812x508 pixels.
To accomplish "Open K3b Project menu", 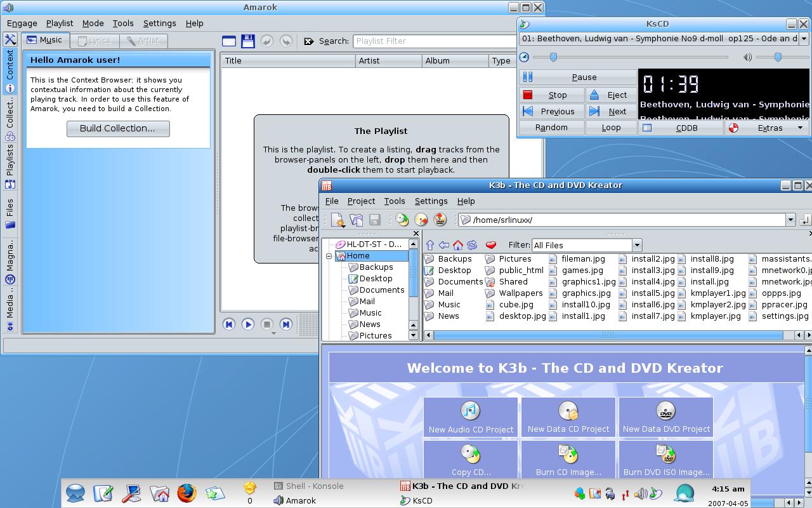I will pyautogui.click(x=361, y=201).
